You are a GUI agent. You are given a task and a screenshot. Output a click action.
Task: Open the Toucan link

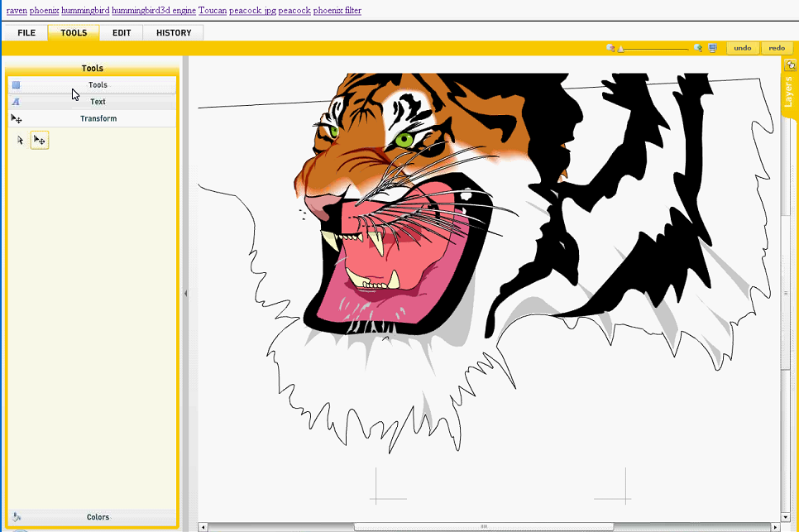pyautogui.click(x=213, y=10)
